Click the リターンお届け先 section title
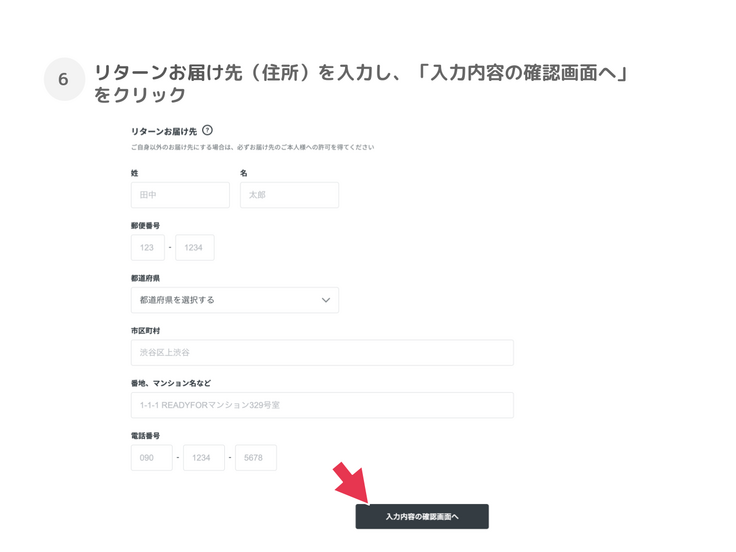 coord(164,131)
